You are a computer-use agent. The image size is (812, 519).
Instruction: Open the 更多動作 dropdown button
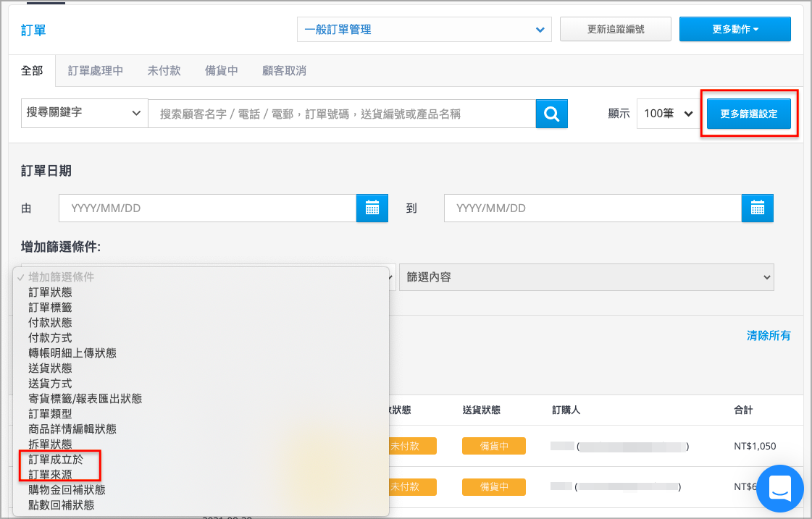point(734,29)
